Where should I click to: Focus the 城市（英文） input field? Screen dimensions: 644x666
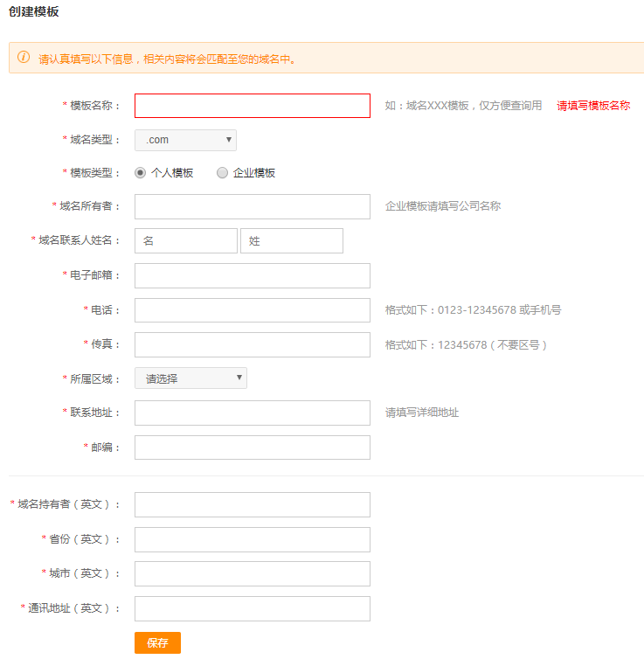(252, 573)
